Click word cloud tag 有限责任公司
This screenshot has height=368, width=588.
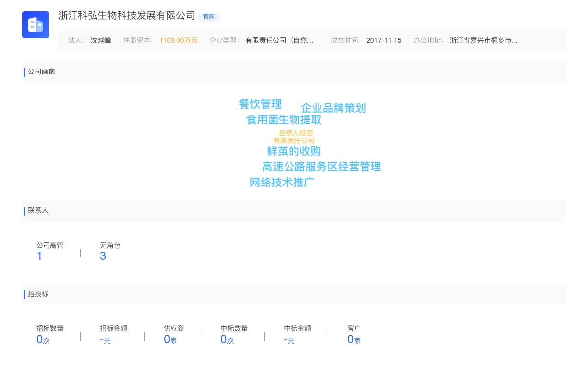pyautogui.click(x=294, y=141)
